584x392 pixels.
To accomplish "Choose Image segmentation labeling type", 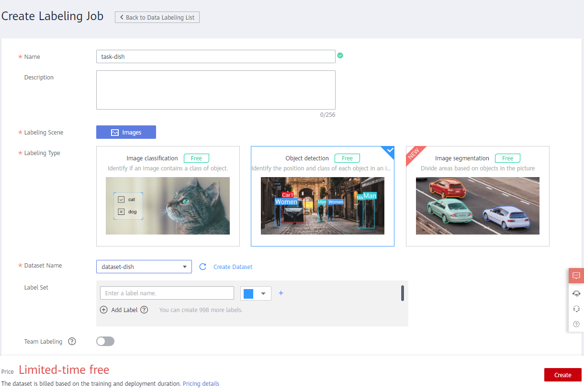I will click(x=477, y=196).
